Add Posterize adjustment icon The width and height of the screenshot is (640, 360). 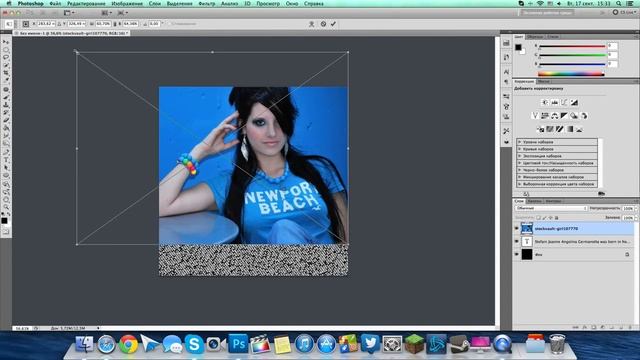click(x=550, y=129)
